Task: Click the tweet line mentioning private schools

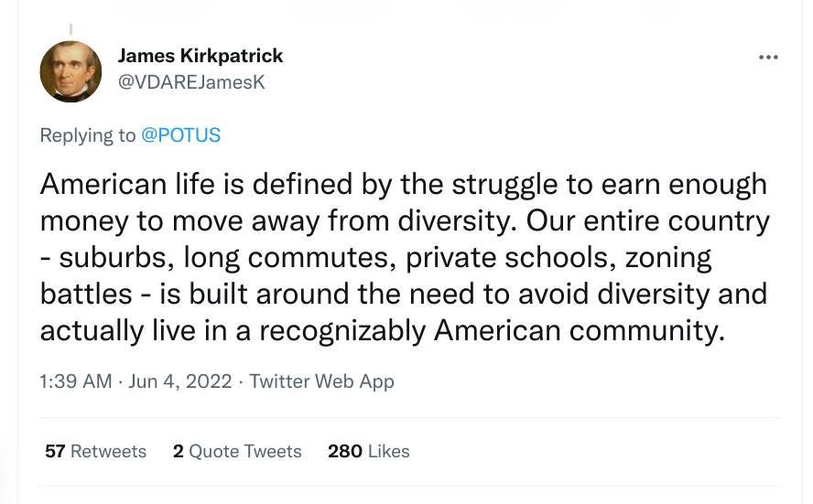Action: [x=376, y=257]
